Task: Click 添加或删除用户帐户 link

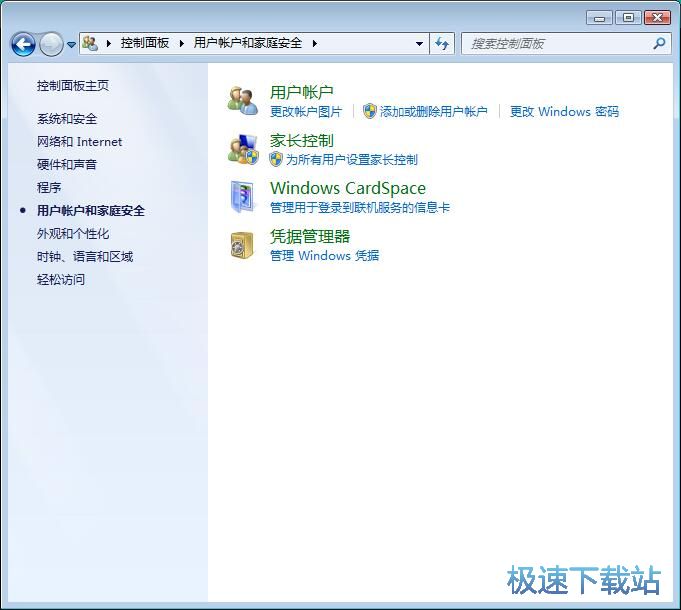Action: [433, 112]
